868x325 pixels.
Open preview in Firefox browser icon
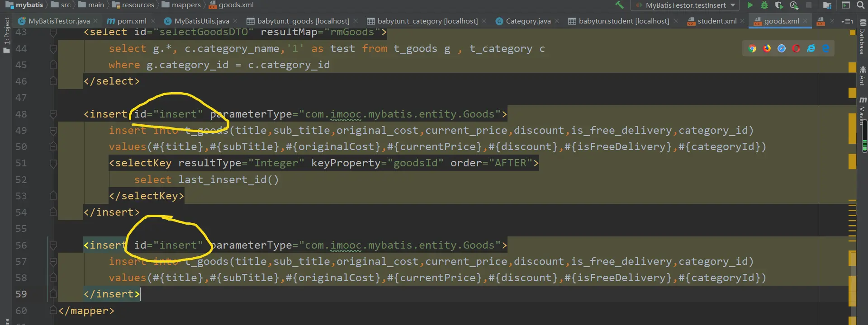point(767,48)
